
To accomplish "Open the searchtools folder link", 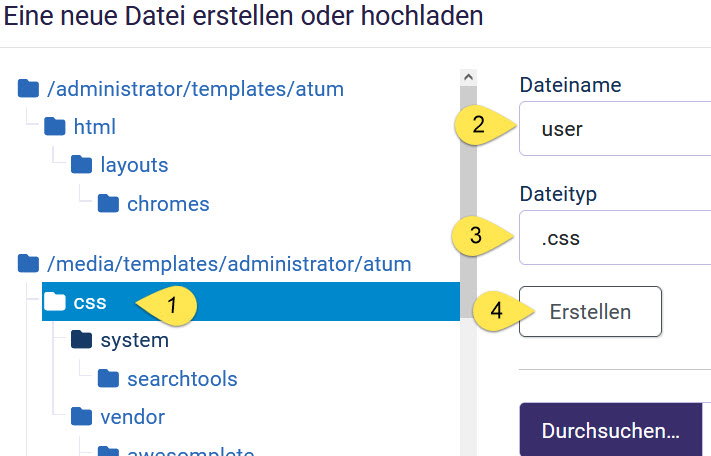I will (x=182, y=379).
